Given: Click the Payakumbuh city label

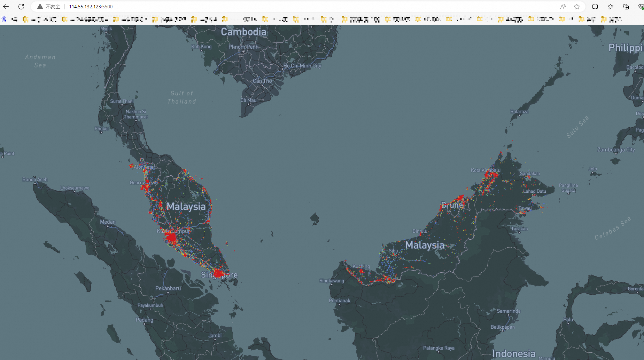Looking at the screenshot, I should pos(150,305).
